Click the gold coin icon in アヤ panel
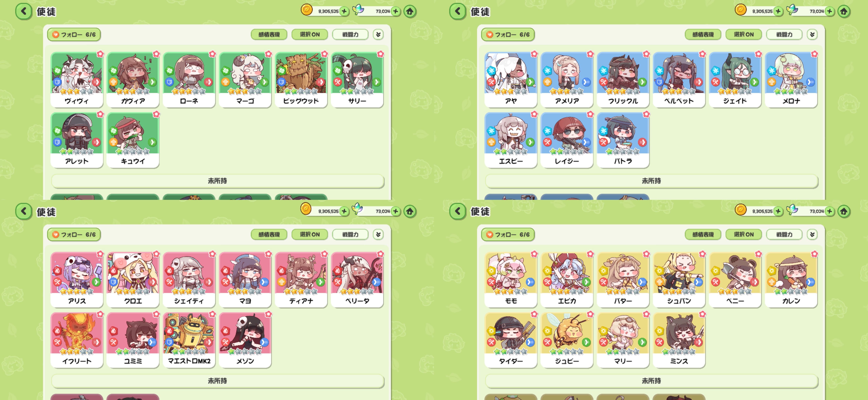This screenshot has height=400, width=868. [x=741, y=10]
